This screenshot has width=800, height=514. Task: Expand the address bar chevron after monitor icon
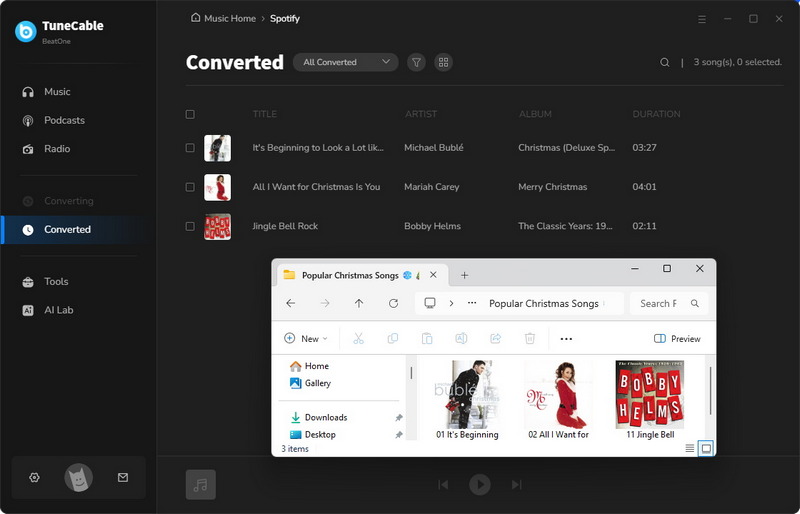click(x=452, y=304)
